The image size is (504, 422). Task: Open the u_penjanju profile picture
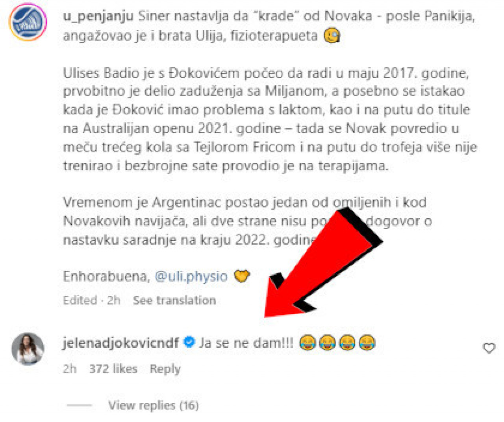tap(28, 22)
